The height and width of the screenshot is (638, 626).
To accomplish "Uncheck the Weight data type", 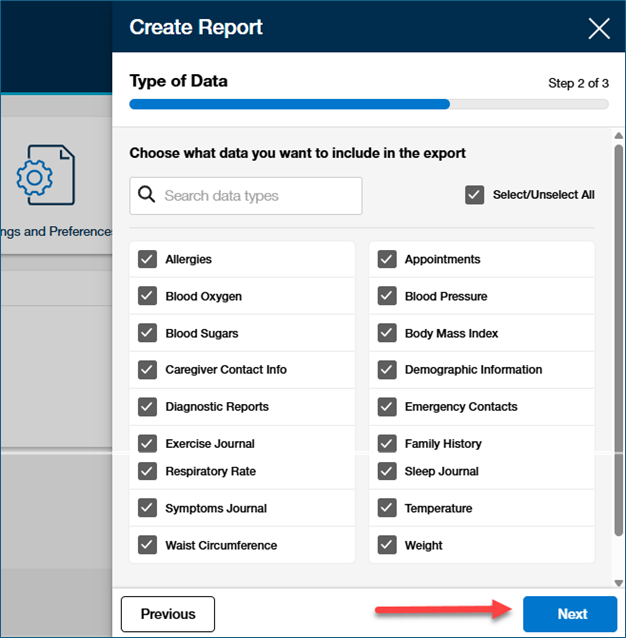I will 387,545.
